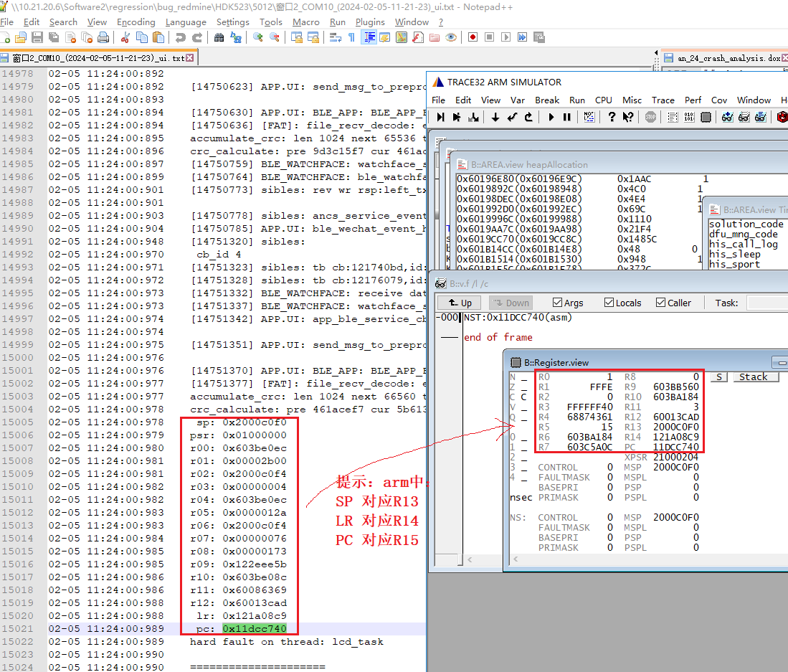Click the single Step icon in TRACE32 toolbar

440,117
